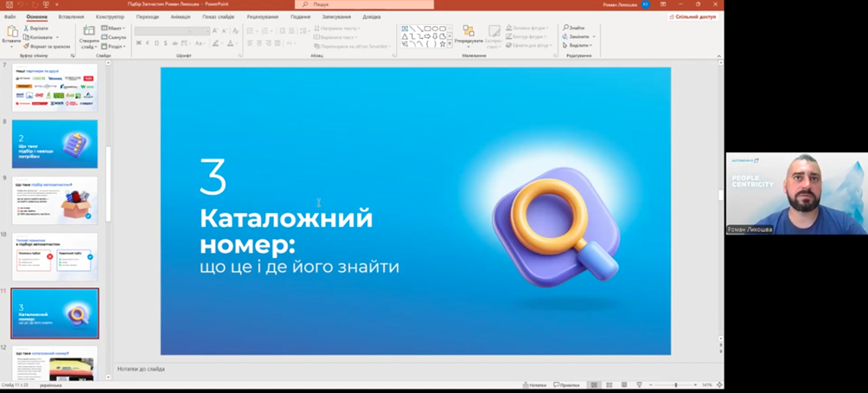The height and width of the screenshot is (393, 868).
Task: Expand the shapes gallery More arrow
Action: pyautogui.click(x=450, y=43)
